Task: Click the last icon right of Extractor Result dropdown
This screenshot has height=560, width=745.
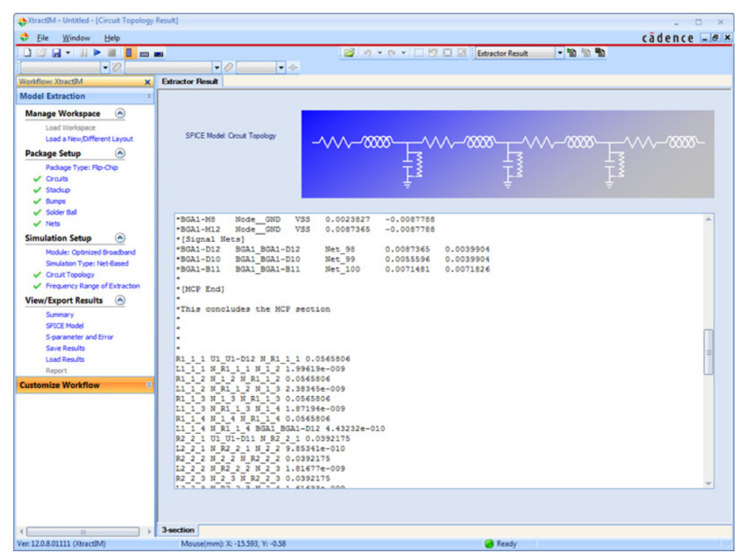Action: click(x=600, y=53)
